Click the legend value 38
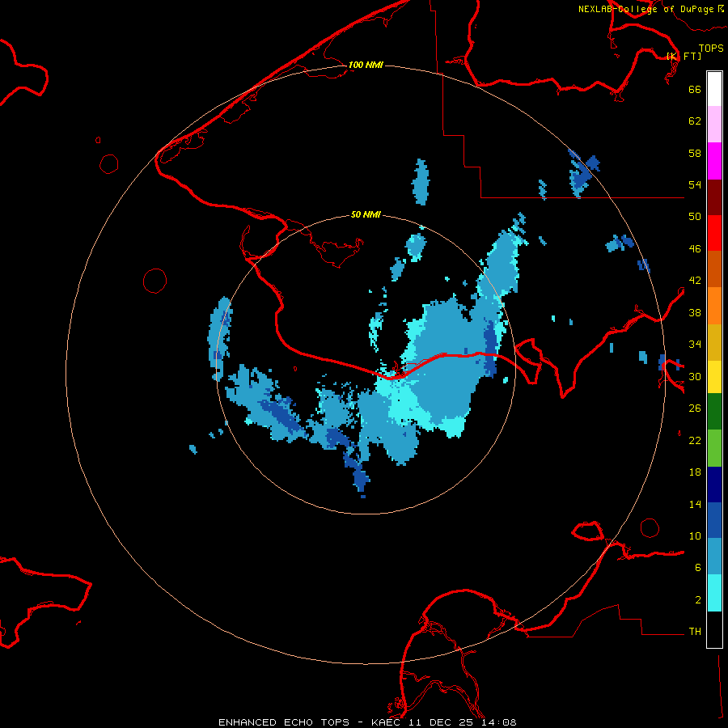This screenshot has width=728, height=728. click(x=695, y=312)
